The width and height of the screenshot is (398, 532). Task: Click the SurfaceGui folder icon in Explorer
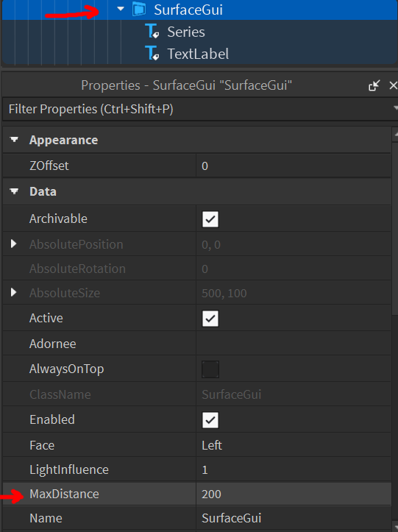coord(139,10)
